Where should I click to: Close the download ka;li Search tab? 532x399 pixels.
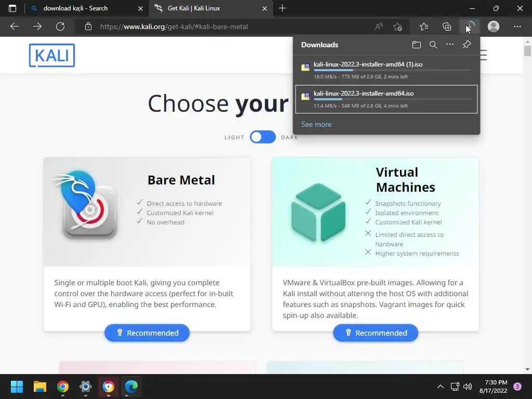tap(140, 8)
